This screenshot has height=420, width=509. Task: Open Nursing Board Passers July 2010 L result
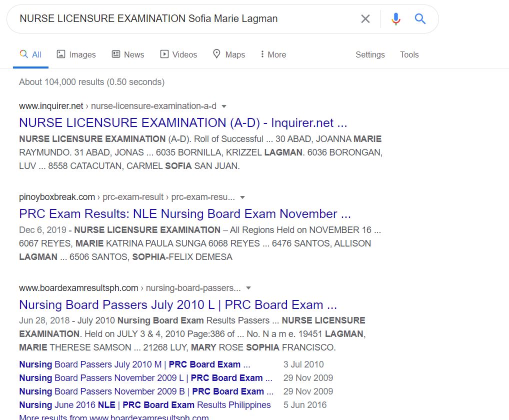(178, 305)
